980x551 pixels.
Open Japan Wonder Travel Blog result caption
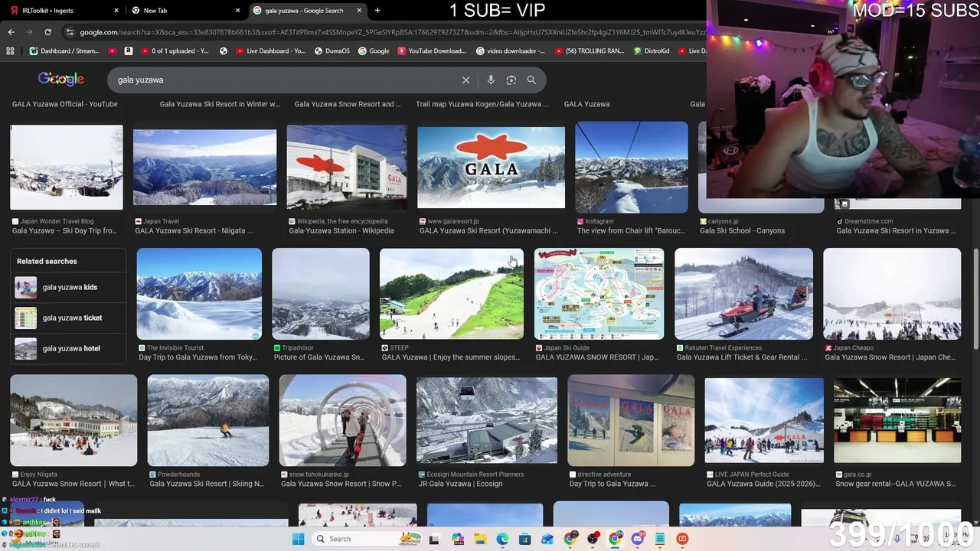coord(64,230)
